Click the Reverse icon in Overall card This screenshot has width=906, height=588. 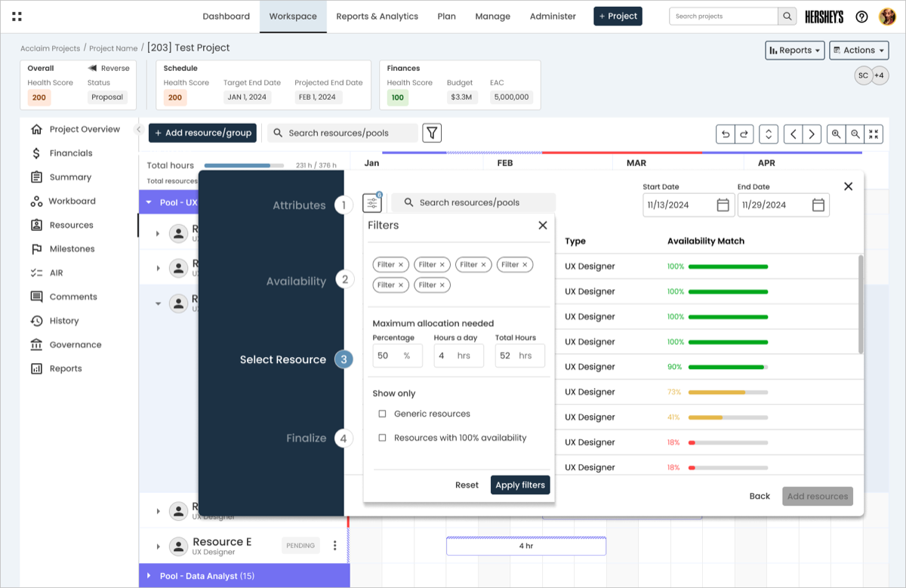92,68
